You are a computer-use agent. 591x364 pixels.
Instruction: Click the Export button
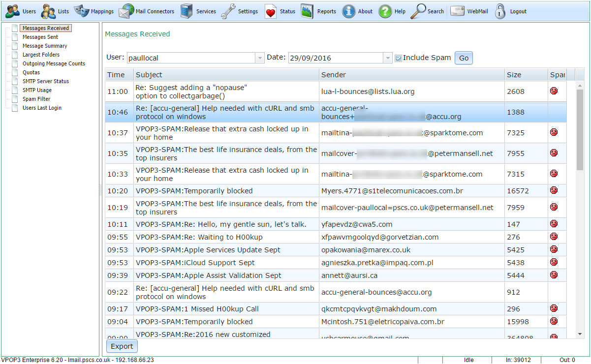(122, 346)
